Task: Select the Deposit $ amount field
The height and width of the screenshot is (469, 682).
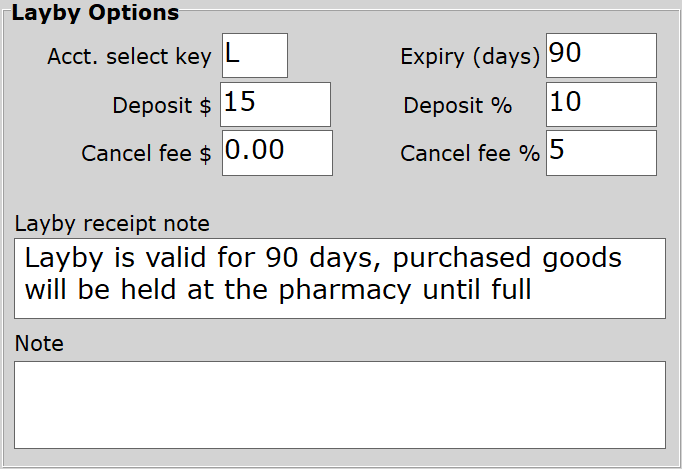Action: pos(276,104)
